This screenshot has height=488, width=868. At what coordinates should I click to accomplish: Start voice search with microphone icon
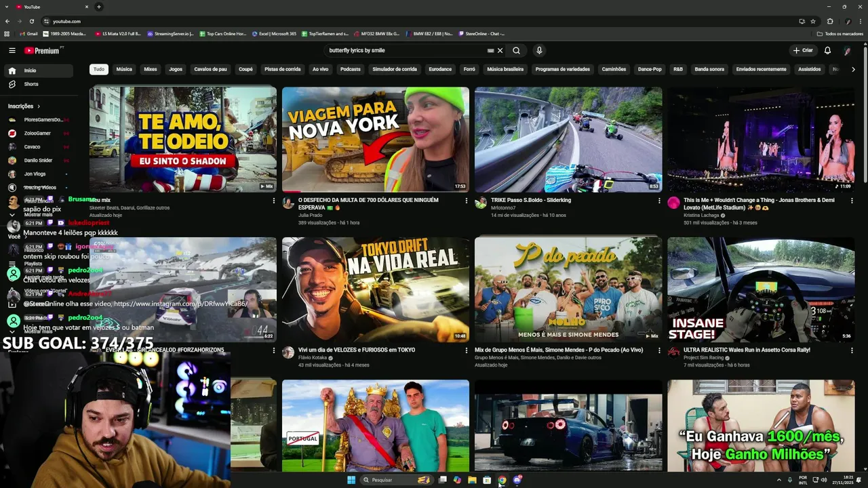point(539,50)
